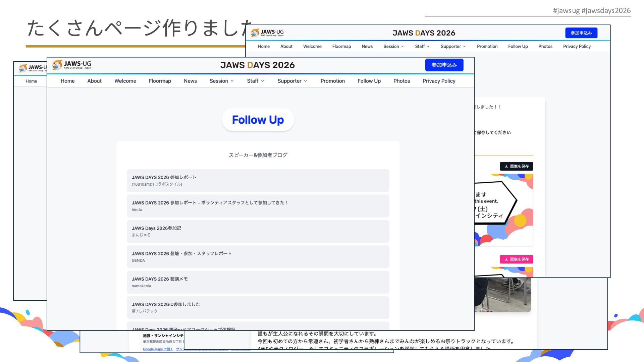Open Photos in the back top-right window nav

point(545,46)
